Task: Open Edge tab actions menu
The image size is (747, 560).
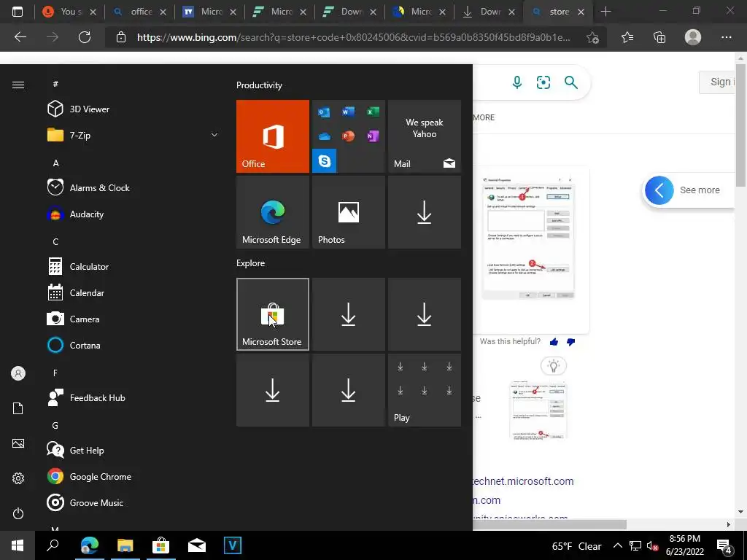Action: tap(18, 12)
